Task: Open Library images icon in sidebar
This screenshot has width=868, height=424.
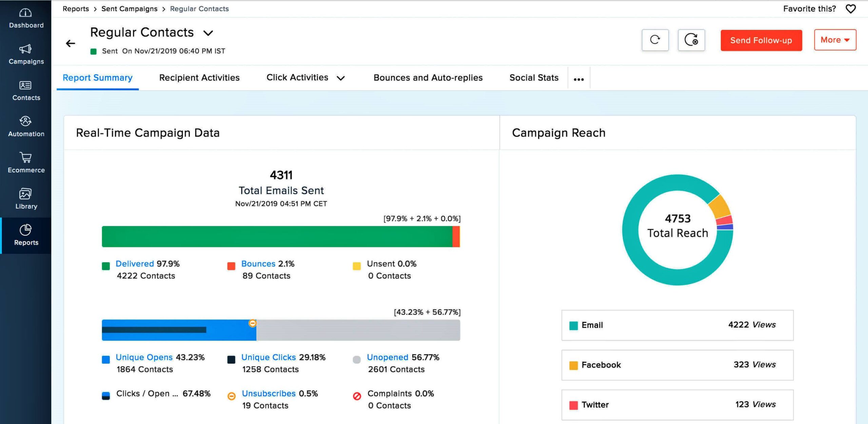Action: tap(25, 194)
